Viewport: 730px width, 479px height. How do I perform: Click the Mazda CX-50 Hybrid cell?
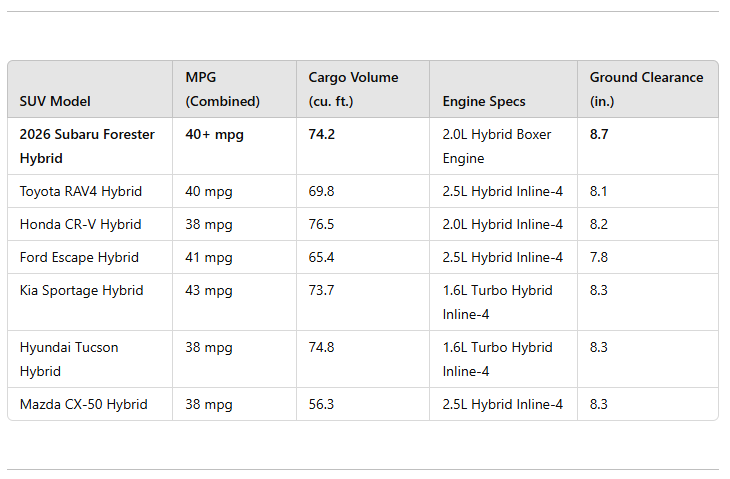pos(83,404)
